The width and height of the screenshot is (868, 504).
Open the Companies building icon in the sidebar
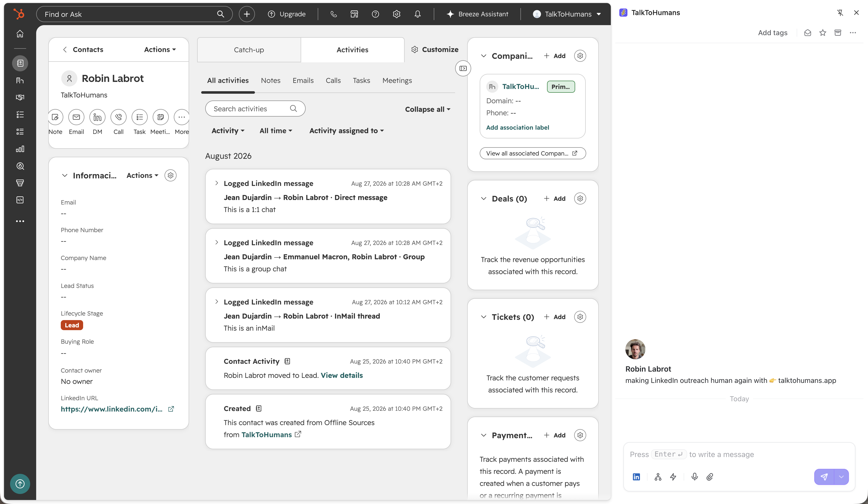pyautogui.click(x=20, y=80)
